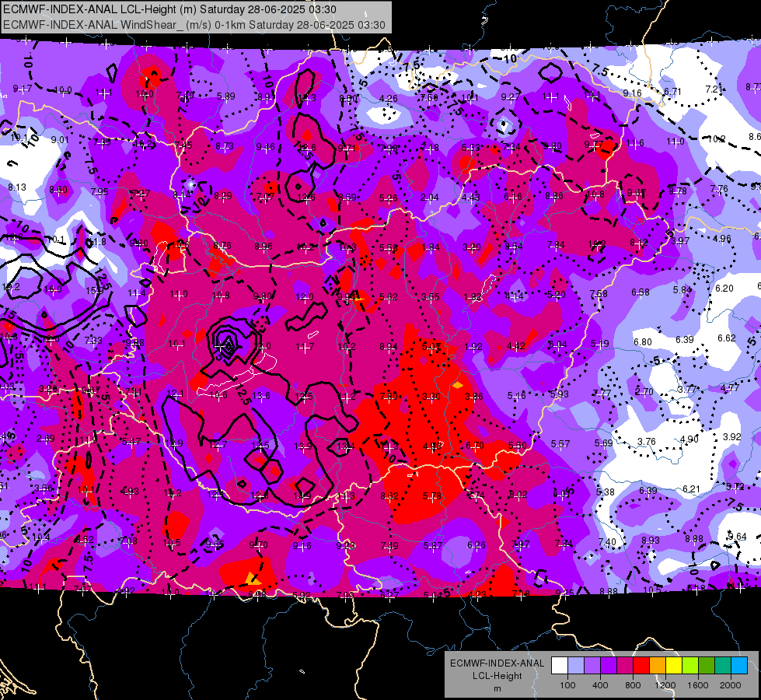Viewport: 761px width, 700px height.
Task: Click the grid point value 3.76
Action: [x=647, y=442]
